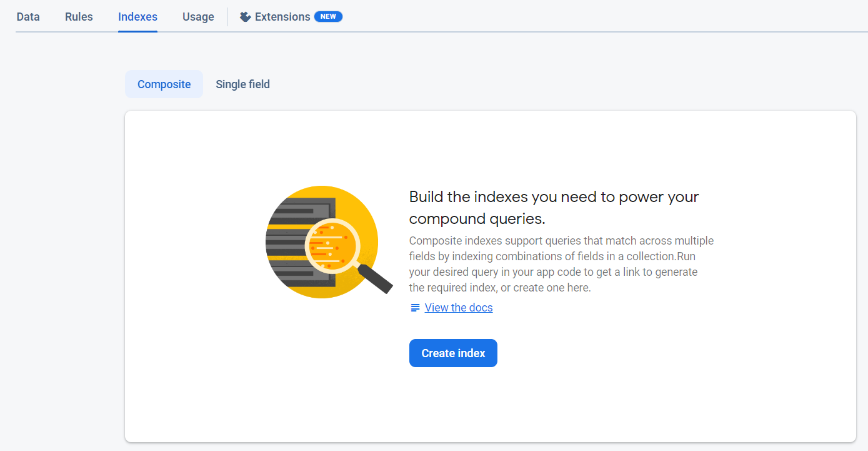Select the Indexes tab
This screenshot has width=868, height=451.
[x=137, y=17]
